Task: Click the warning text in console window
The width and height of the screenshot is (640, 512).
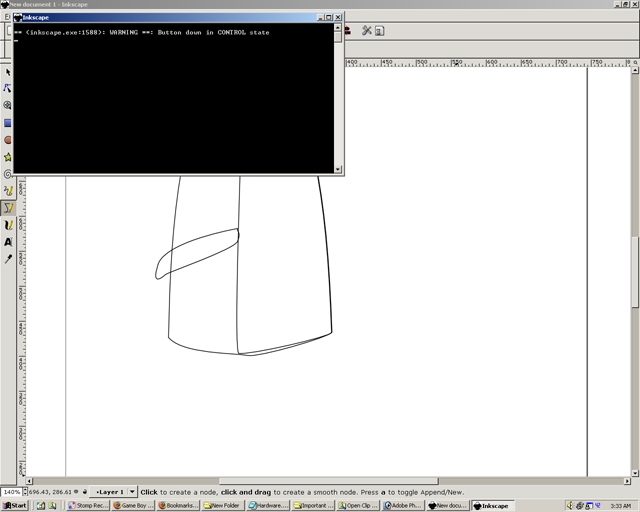Action: (142, 32)
